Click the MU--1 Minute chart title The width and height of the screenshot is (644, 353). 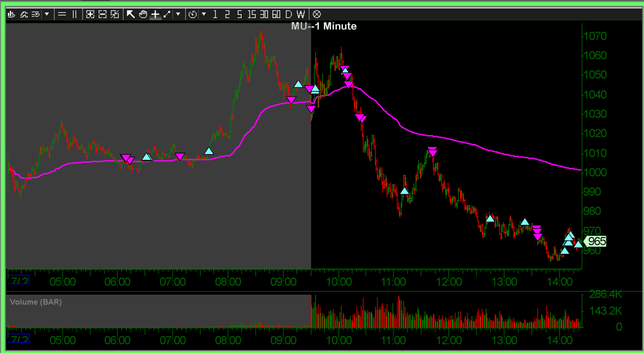324,26
